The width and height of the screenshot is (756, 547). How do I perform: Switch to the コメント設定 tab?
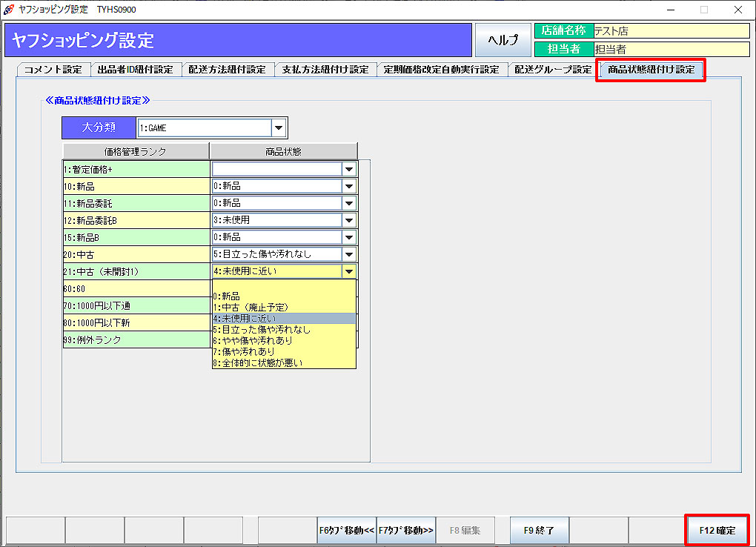pyautogui.click(x=53, y=70)
